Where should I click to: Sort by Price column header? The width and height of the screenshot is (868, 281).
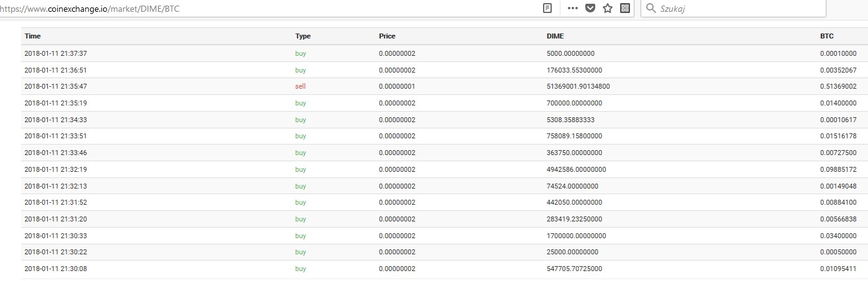tap(387, 36)
